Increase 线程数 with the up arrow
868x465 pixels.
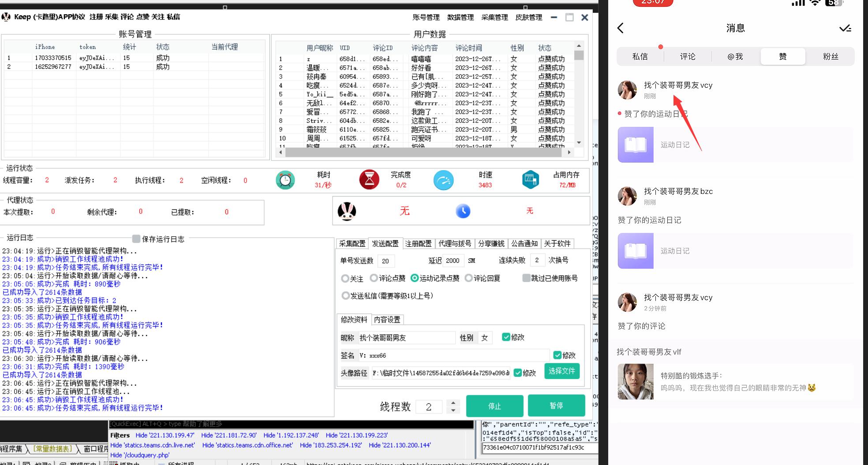453,402
